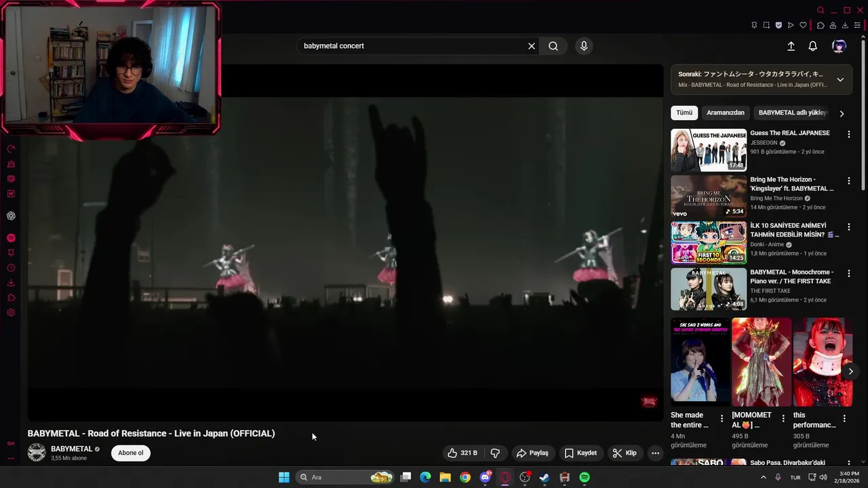Select the Tümü filter chip
The width and height of the screenshot is (868, 488).
tap(684, 113)
